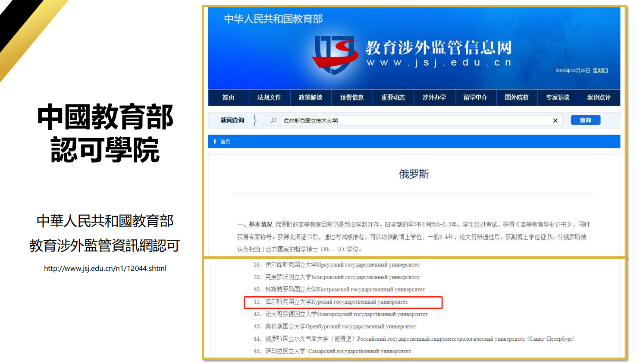
Task: Click the slide title 中國教育部 認可學院
Action: pos(105,133)
